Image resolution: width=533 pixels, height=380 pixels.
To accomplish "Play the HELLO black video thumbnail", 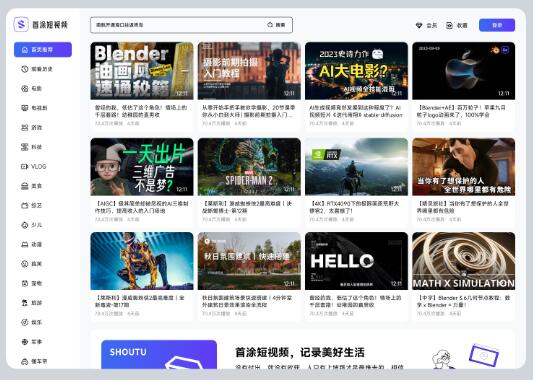I will pyautogui.click(x=356, y=261).
